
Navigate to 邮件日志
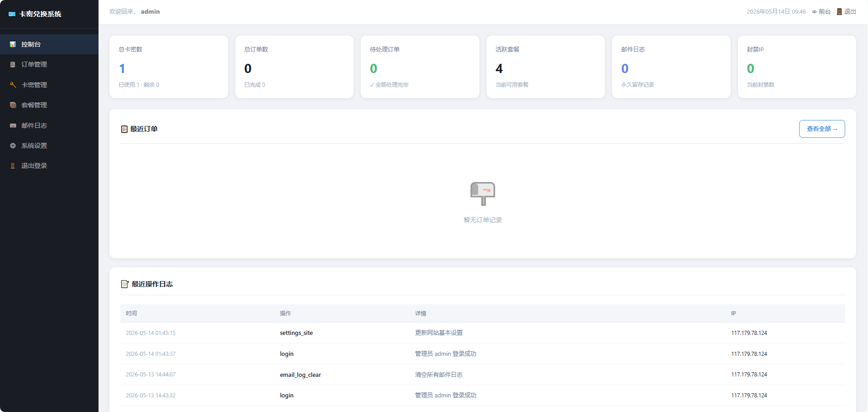tap(49, 125)
